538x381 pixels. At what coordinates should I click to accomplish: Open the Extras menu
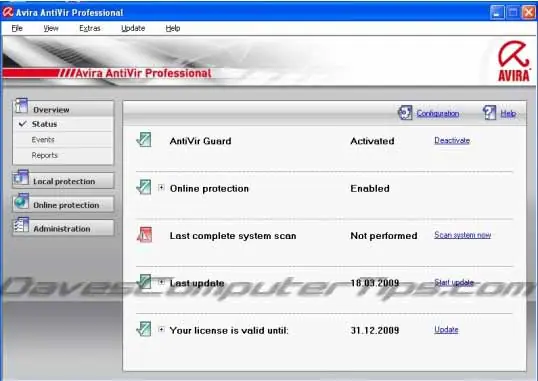click(x=90, y=28)
